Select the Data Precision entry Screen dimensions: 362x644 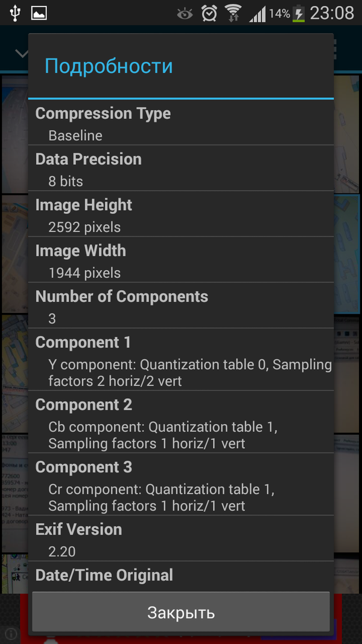tap(181, 169)
